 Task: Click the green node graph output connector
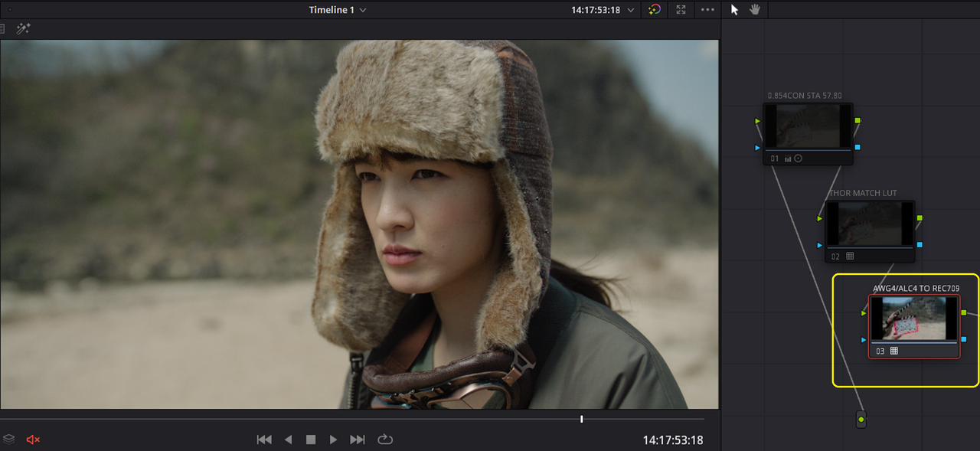tap(861, 420)
